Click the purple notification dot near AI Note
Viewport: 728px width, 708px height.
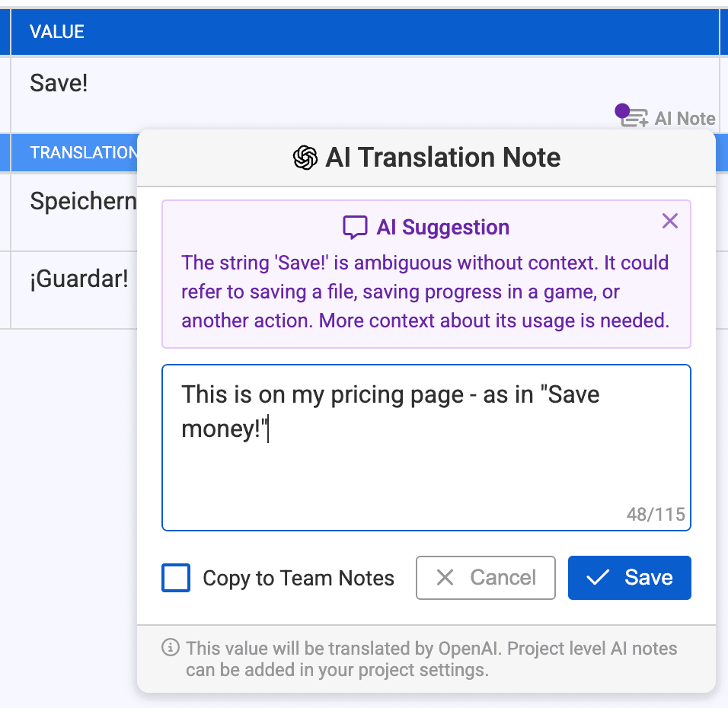point(621,110)
